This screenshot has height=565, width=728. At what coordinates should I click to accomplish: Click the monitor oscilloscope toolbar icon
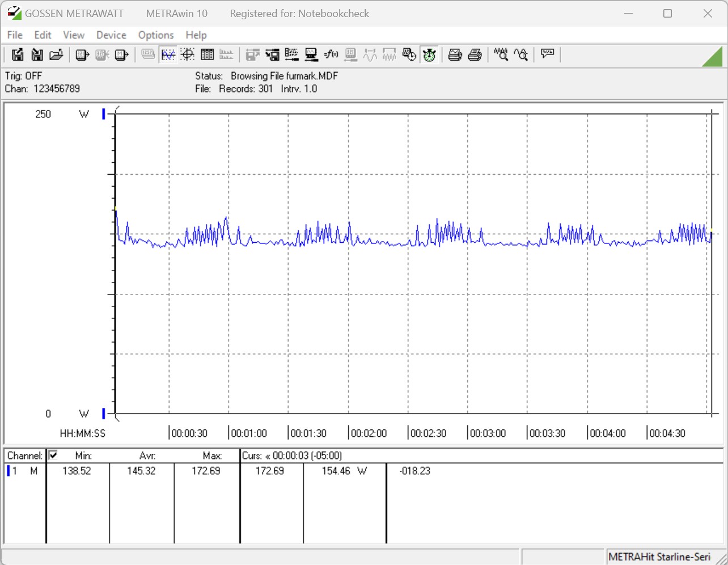pyautogui.click(x=311, y=54)
